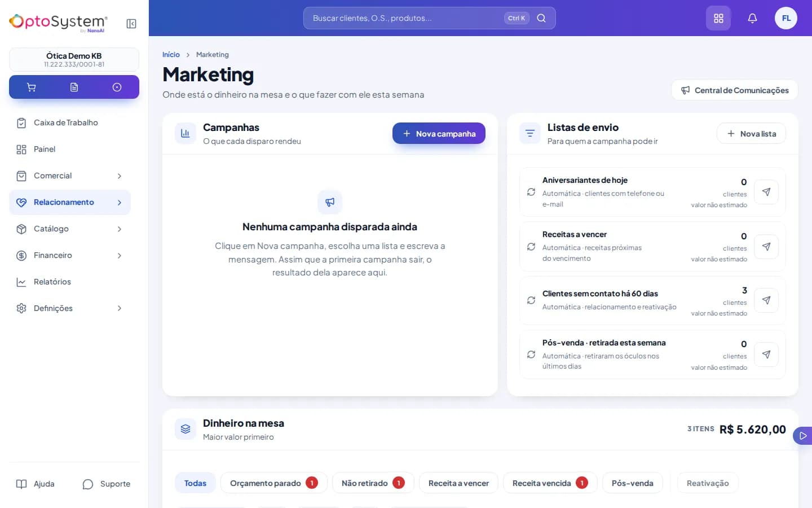Send campaign to Receitas a vencer list
Viewport: 812px width, 508px height.
[x=766, y=247]
